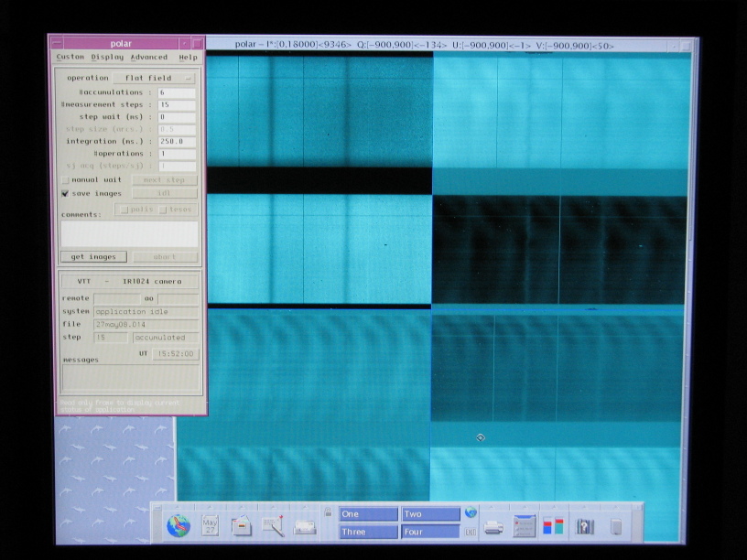This screenshot has height=560, width=747.
Task: Open the Display menu
Action: click(107, 57)
